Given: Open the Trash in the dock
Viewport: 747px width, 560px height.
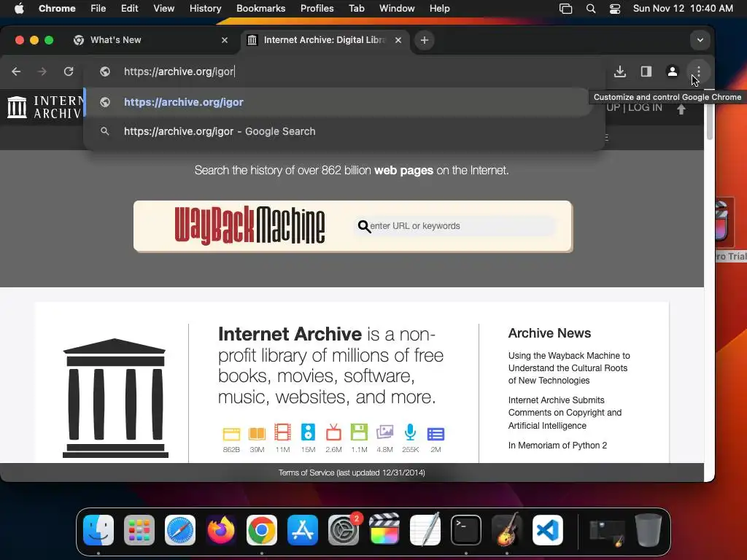Looking at the screenshot, I should tap(649, 530).
